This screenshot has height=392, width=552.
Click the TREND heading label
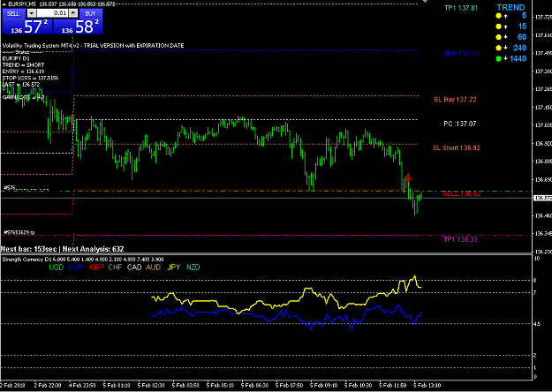pos(510,7)
